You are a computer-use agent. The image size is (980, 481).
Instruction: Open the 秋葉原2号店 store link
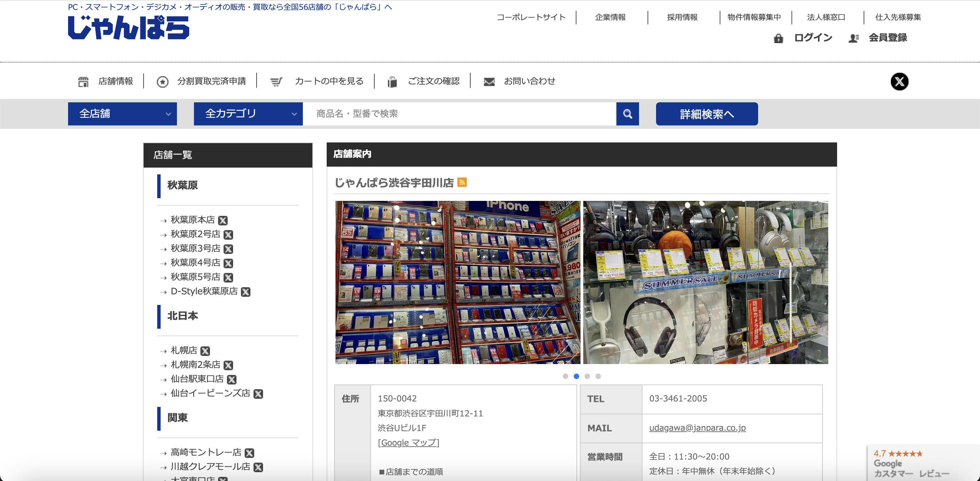(x=196, y=235)
